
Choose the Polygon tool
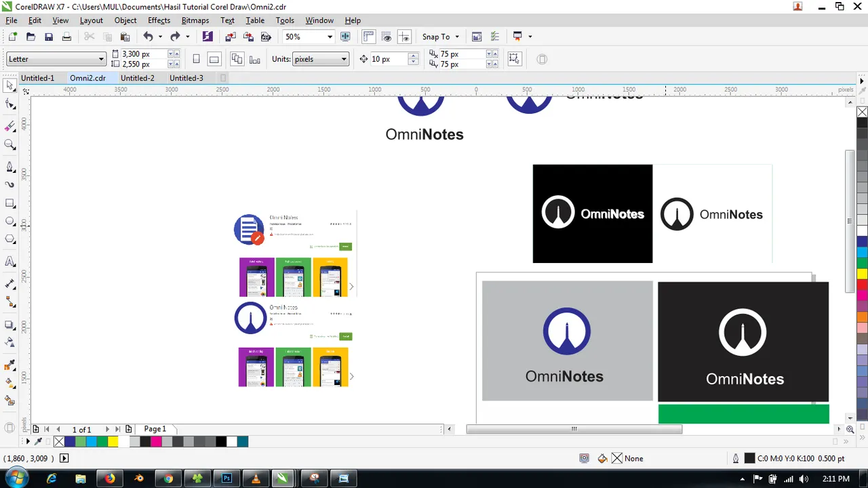point(9,239)
